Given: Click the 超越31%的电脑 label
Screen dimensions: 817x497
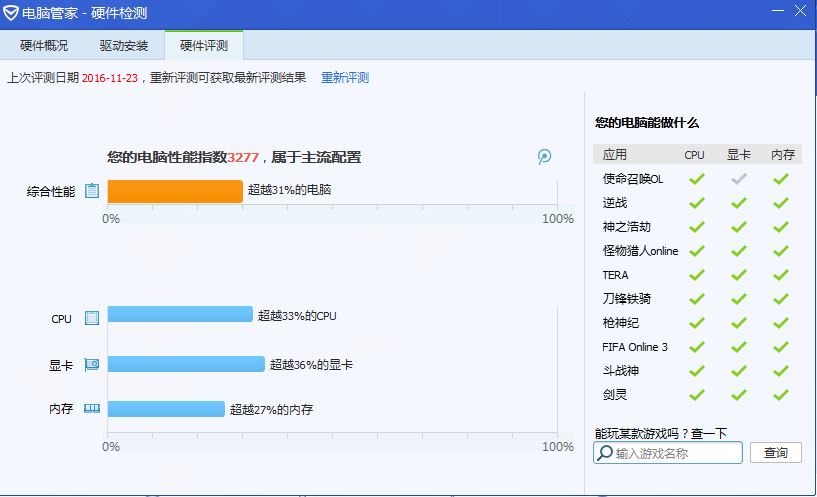Looking at the screenshot, I should tap(290, 190).
